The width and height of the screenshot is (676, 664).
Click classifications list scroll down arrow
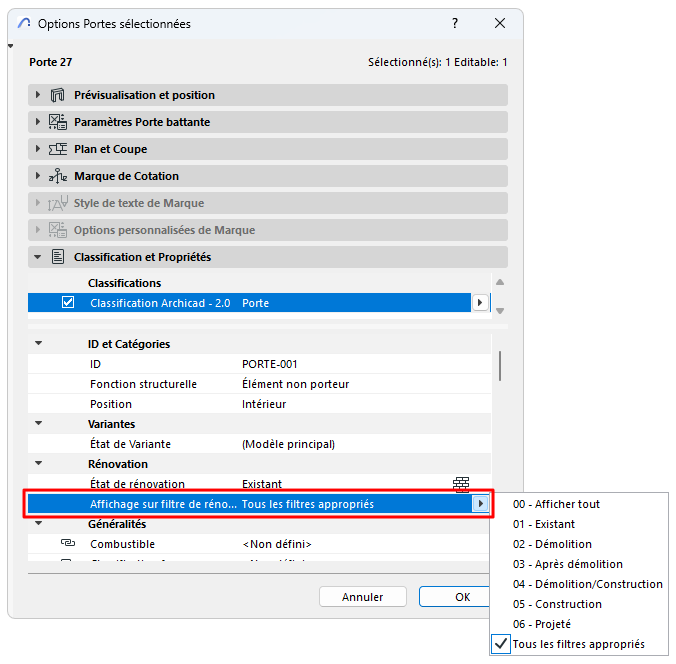(500, 311)
